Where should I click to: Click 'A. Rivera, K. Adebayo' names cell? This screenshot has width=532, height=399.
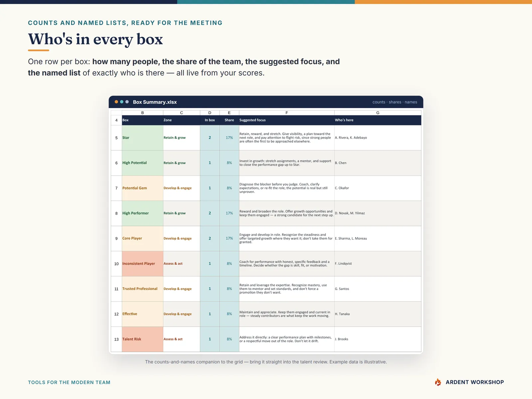coord(378,138)
